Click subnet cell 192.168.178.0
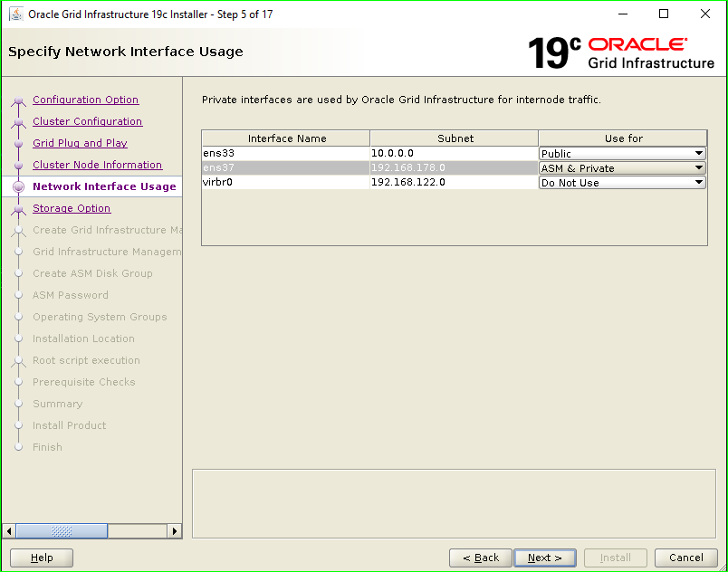This screenshot has width=728, height=572. pyautogui.click(x=454, y=167)
